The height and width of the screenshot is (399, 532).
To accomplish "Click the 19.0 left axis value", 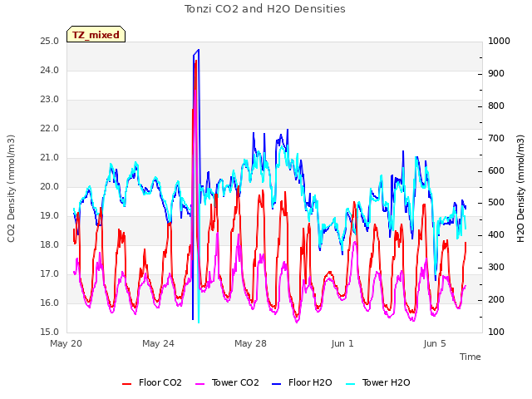I will tap(50, 216).
